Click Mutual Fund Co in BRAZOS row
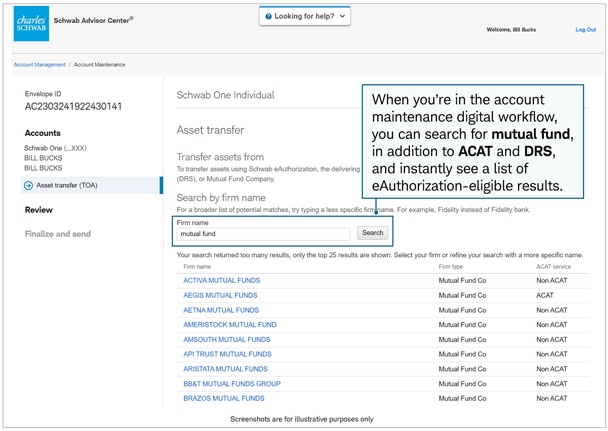 coord(462,398)
